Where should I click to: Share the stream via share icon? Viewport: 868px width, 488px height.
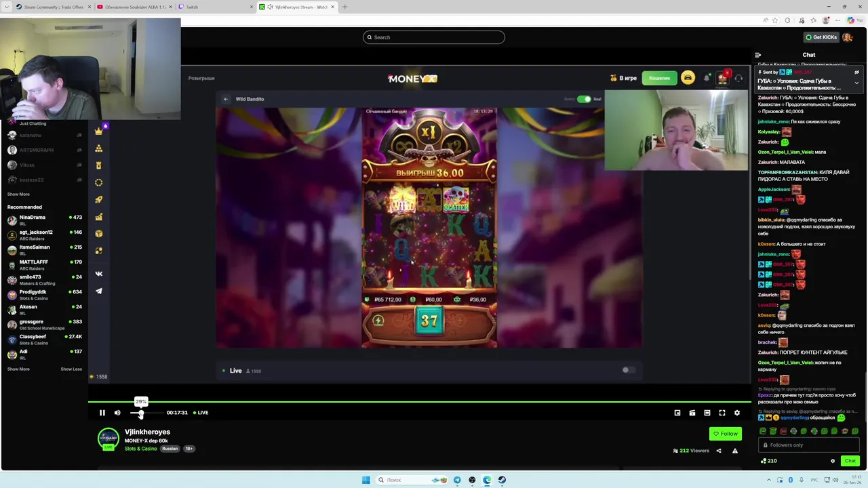click(719, 451)
